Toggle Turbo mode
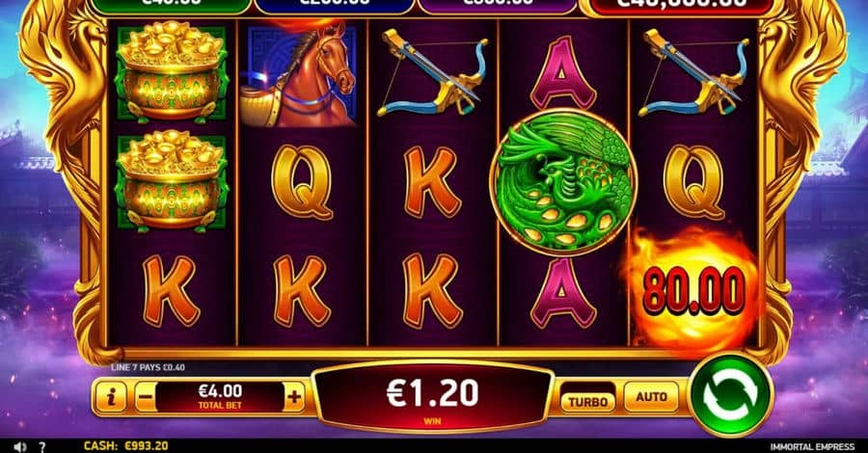 587,402
